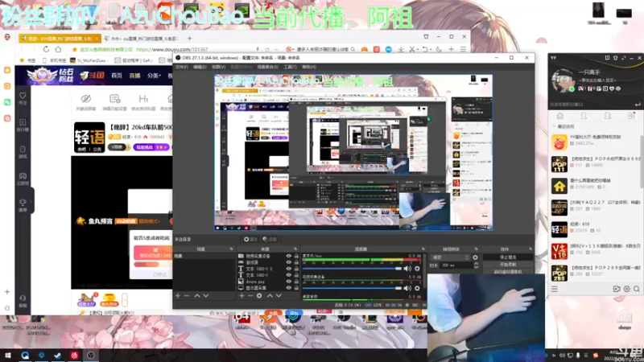The image size is (644, 362).
Task: Open 直播 link on Douyu navigation
Action: [134, 76]
